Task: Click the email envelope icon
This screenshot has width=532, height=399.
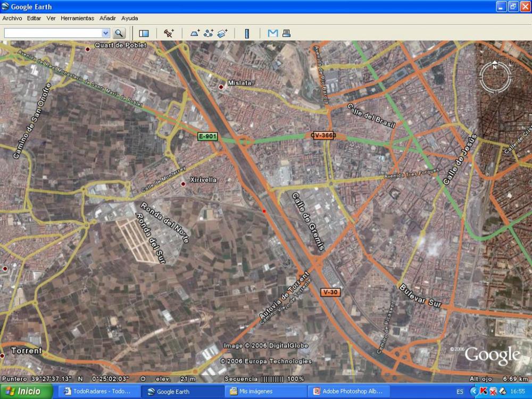Action: pyautogui.click(x=273, y=33)
